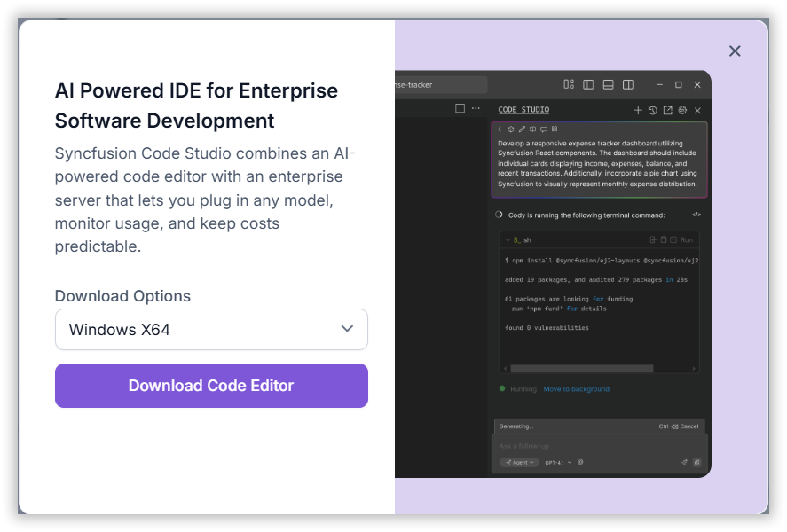
Task: Click the green Running status indicator
Action: (x=501, y=388)
